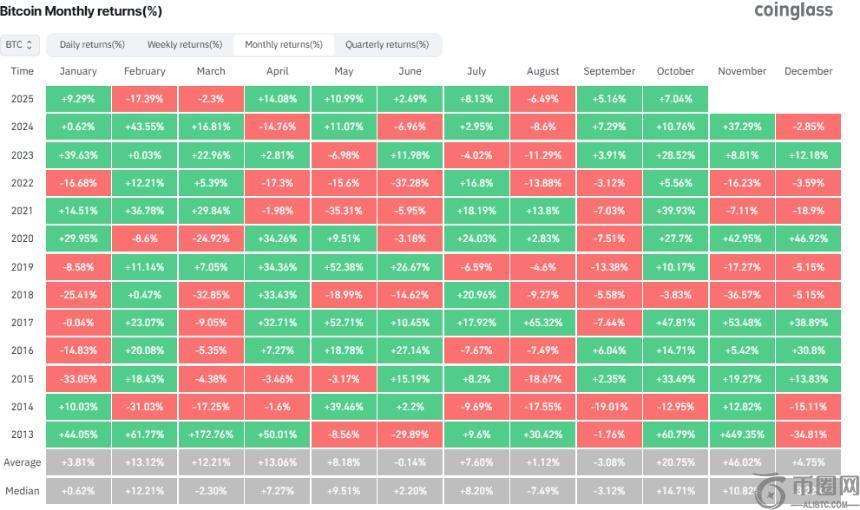Click the November column header
860x510 pixels.
742,71
